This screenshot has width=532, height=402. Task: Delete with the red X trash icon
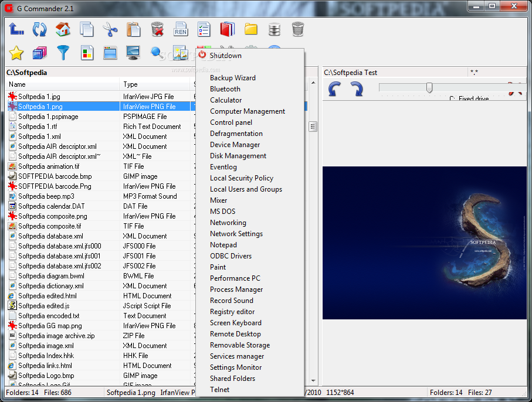click(x=157, y=29)
